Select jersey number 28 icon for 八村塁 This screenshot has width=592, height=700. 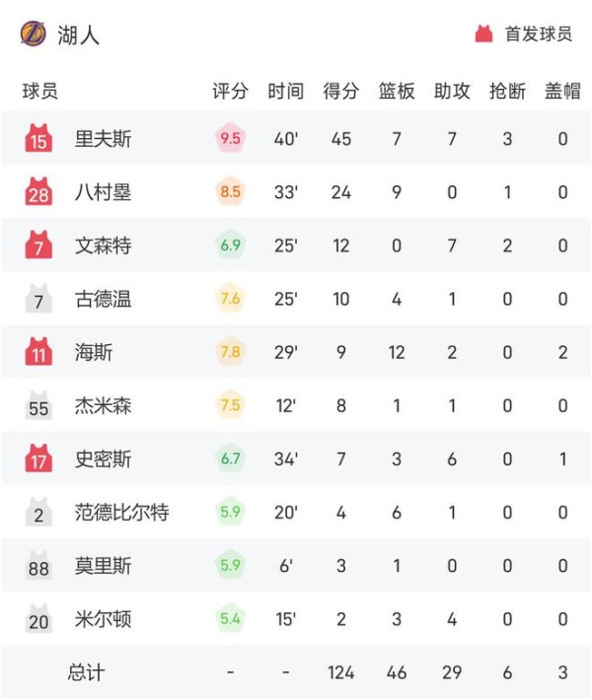pos(38,191)
